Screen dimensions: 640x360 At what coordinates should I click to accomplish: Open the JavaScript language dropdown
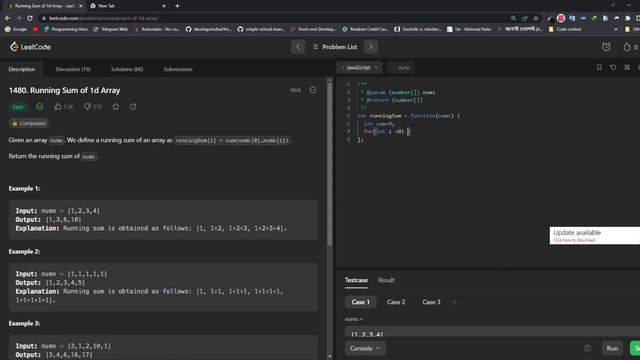[x=360, y=68]
